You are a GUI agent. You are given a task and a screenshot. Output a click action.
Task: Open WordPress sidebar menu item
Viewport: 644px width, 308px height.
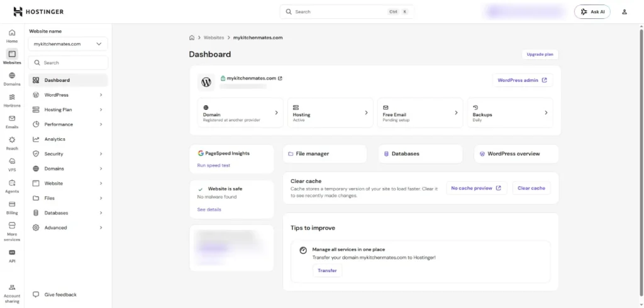[68, 95]
